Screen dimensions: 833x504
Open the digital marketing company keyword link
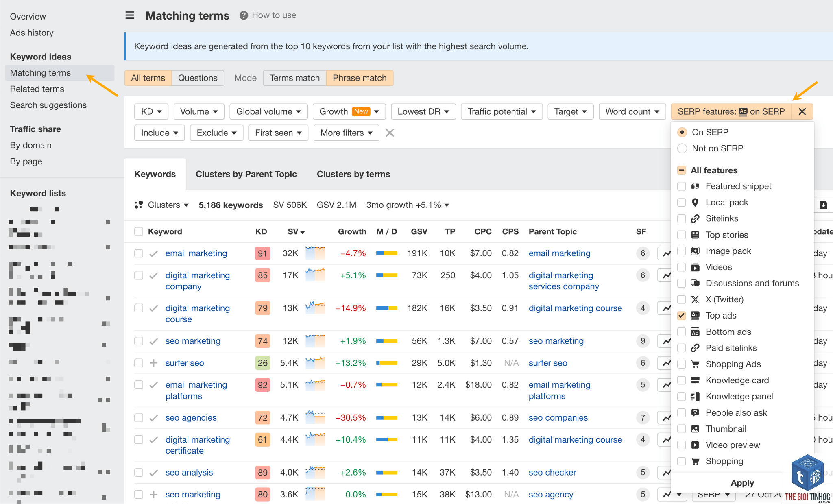pos(198,281)
